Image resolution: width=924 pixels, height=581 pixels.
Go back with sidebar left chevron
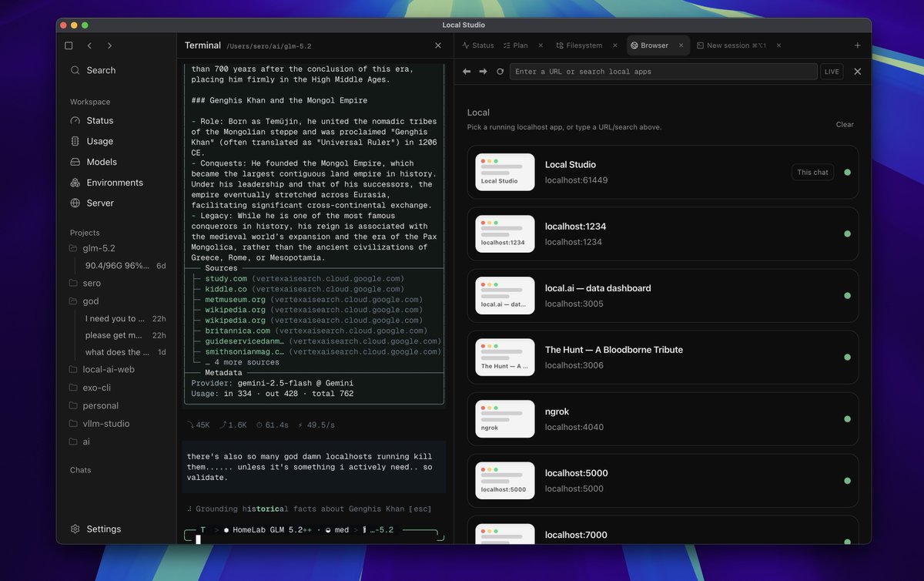89,45
